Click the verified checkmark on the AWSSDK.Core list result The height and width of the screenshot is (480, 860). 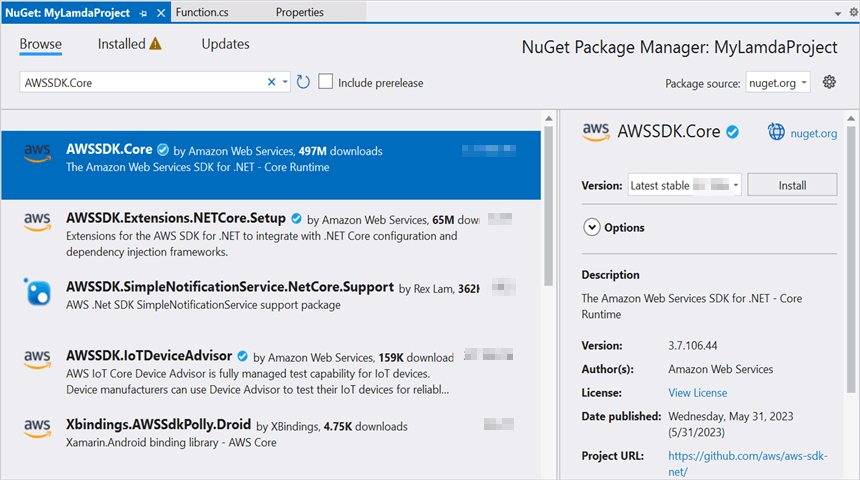tap(162, 150)
